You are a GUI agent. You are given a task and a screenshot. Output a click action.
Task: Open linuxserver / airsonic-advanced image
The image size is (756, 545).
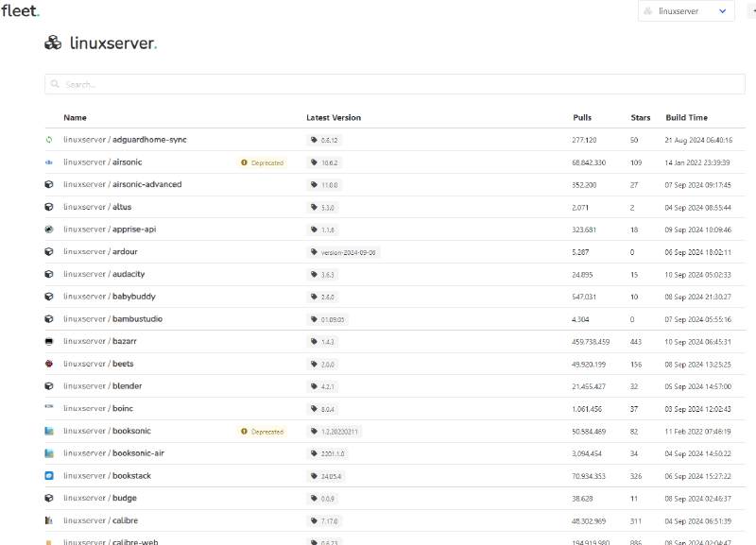[123, 184]
